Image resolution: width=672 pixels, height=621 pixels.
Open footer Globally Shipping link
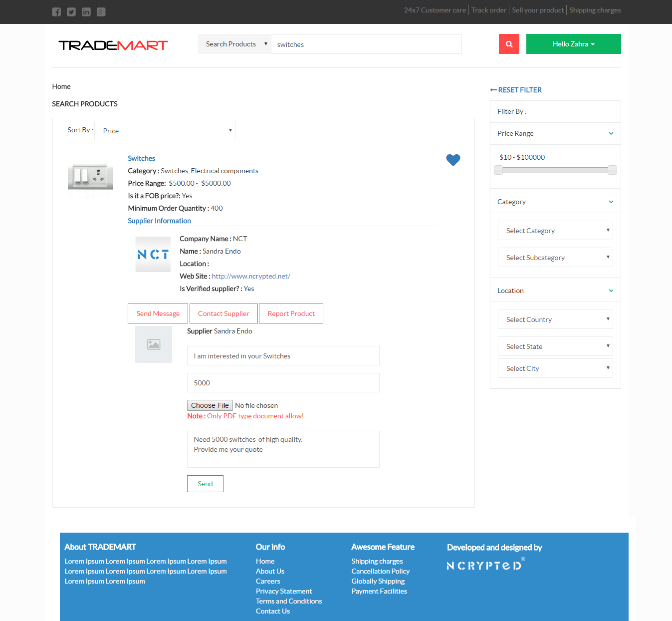click(378, 581)
